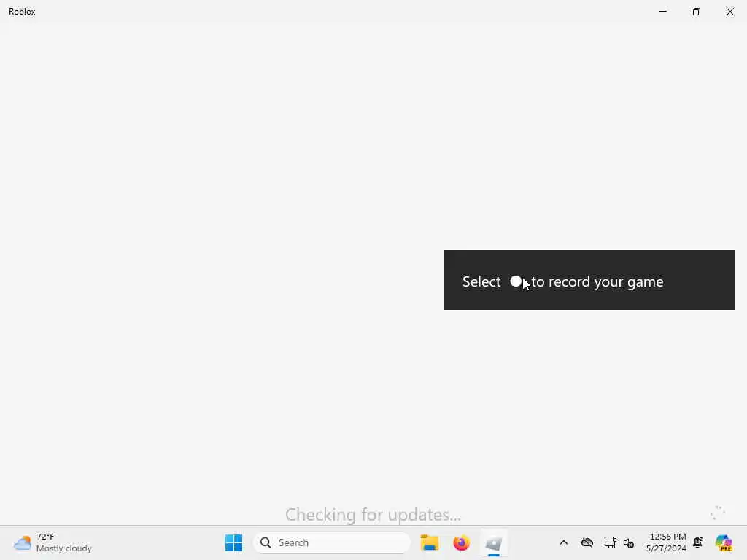Close the Roblox window
Image resolution: width=747 pixels, height=560 pixels.
[x=729, y=12]
